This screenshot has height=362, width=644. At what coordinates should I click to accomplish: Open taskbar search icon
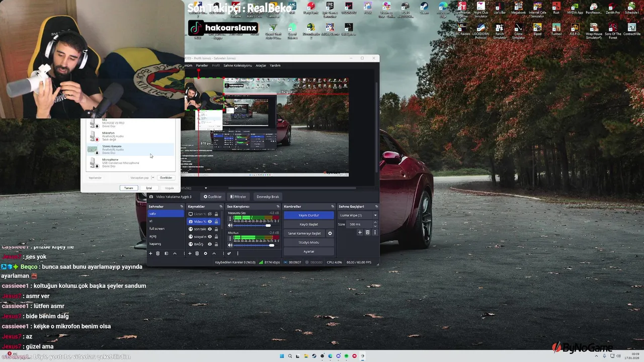[290, 356]
